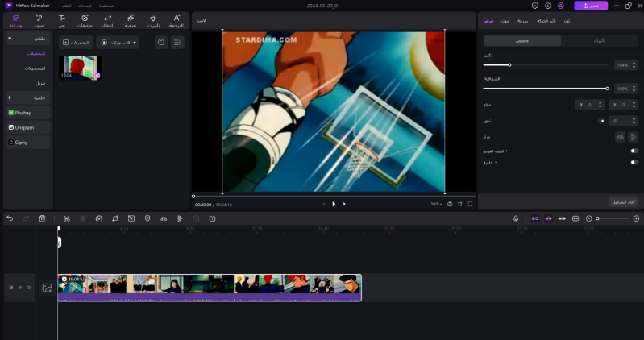Screen dimensions: 644x340
Task: Enter fullscreen preview mode
Action: pyautogui.click(x=470, y=204)
